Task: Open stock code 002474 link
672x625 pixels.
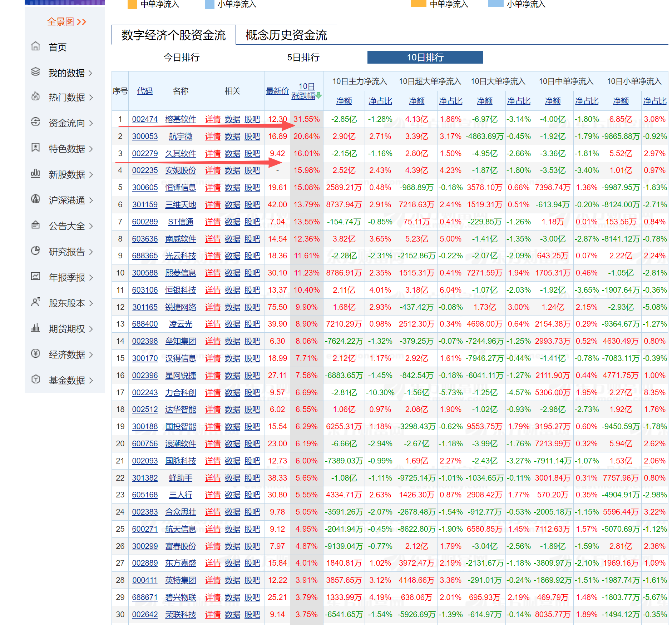Action: (145, 119)
